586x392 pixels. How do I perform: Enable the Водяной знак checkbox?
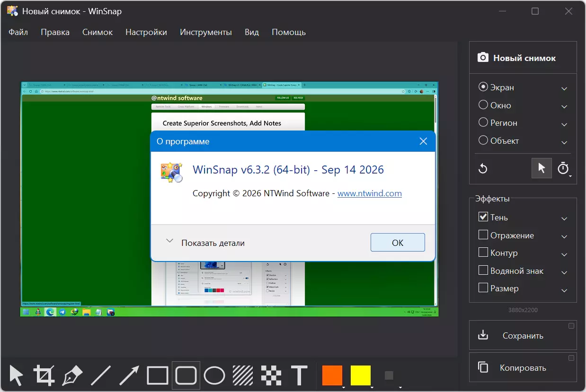click(x=483, y=270)
